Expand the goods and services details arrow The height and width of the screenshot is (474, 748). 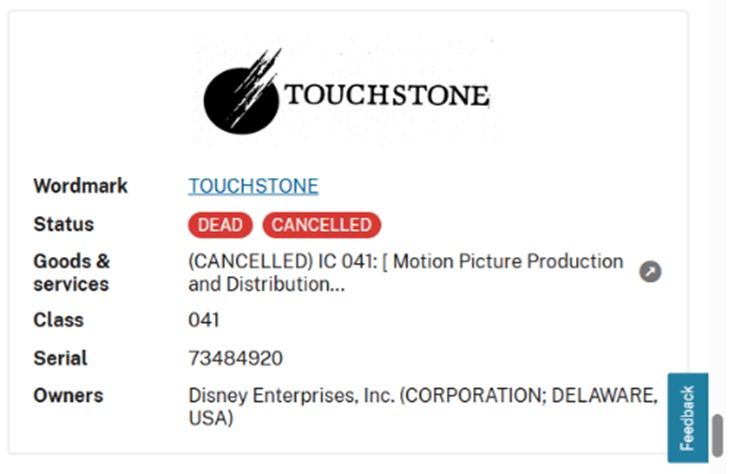650,272
